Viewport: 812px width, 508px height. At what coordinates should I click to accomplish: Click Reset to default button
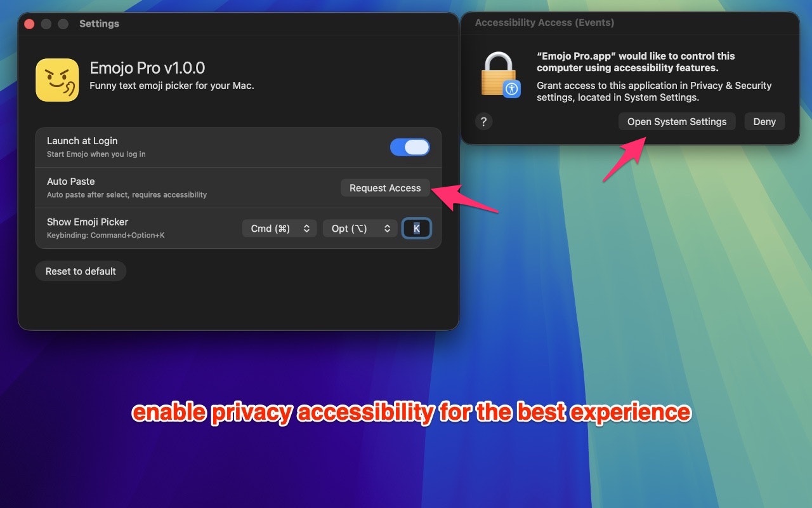81,271
